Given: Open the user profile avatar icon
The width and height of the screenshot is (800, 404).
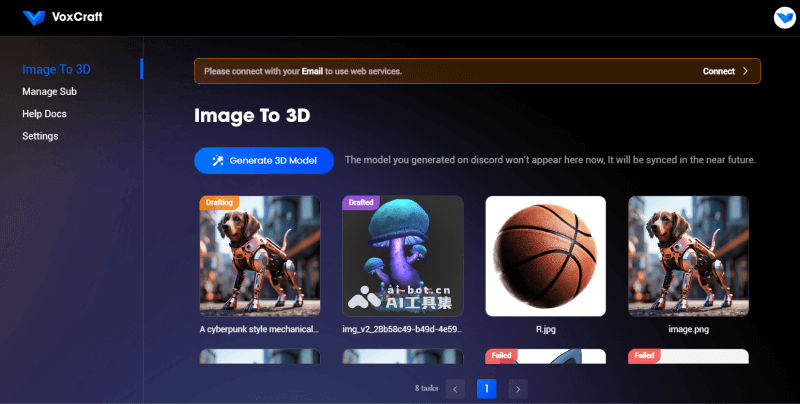Looking at the screenshot, I should click(x=783, y=17).
